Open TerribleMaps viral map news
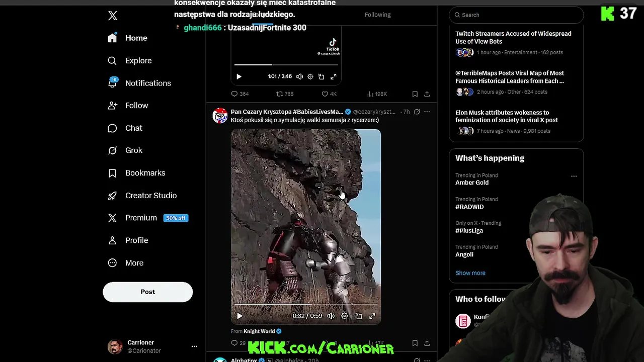The height and width of the screenshot is (362, 644). tap(516, 82)
